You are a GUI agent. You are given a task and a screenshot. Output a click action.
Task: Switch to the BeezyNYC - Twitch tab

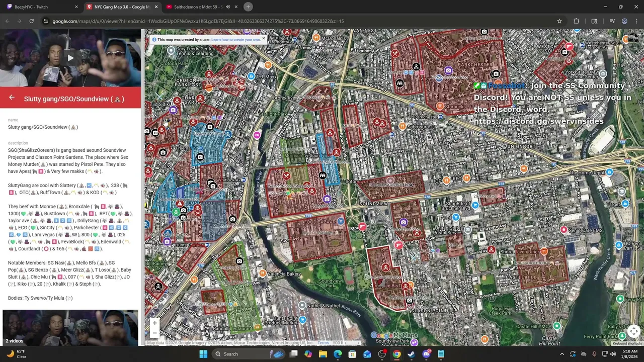tap(41, 7)
